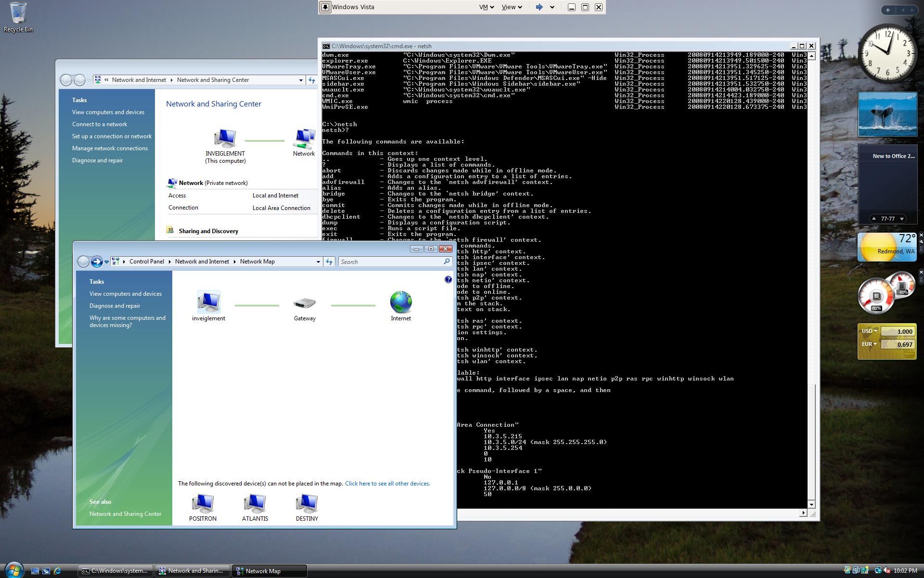924x578 pixels.
Task: Open recent pages dropdown in Network Map window
Action: [x=106, y=262]
